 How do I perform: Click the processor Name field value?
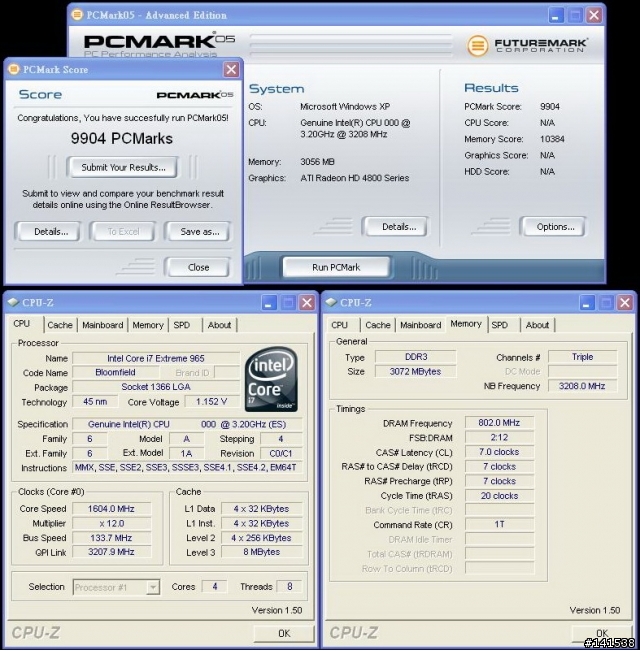click(156, 358)
